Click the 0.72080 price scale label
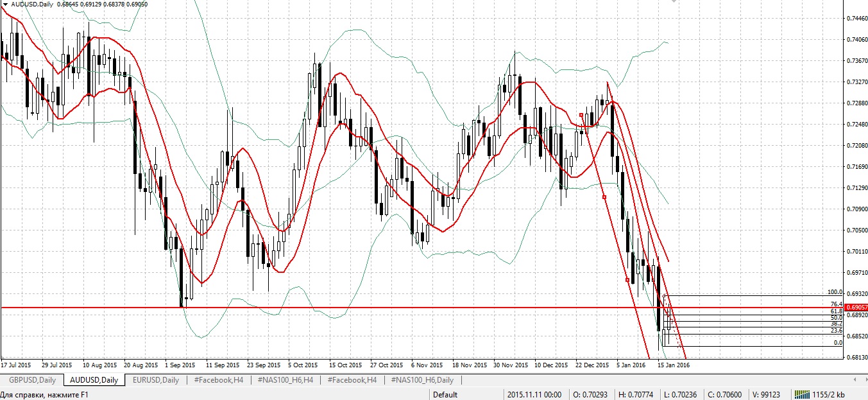868x400 pixels. click(x=856, y=146)
